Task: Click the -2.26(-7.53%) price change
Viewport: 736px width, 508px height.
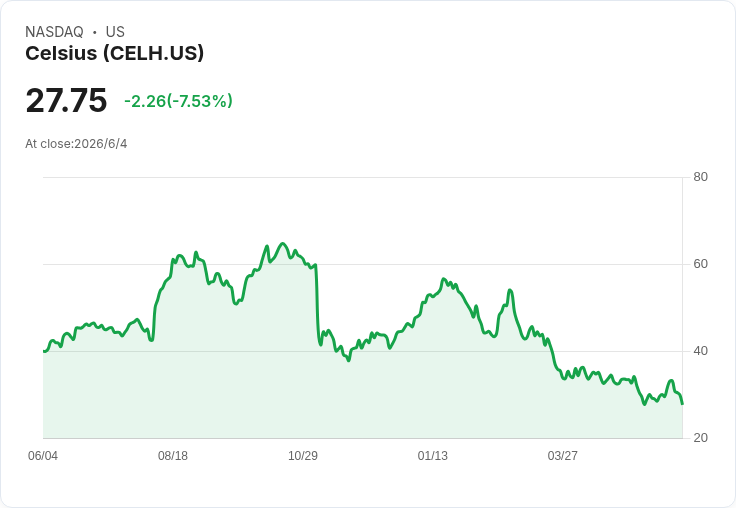Action: pos(178,101)
